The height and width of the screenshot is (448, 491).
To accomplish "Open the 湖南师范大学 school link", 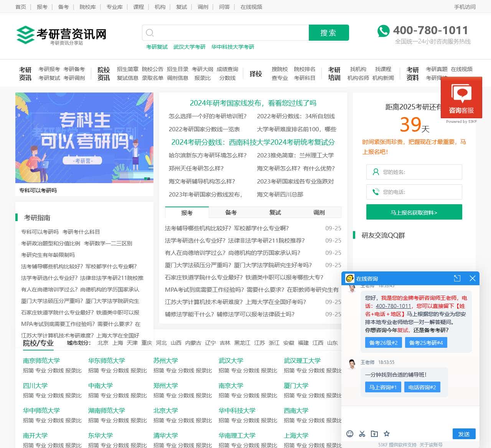I will click(107, 410).
